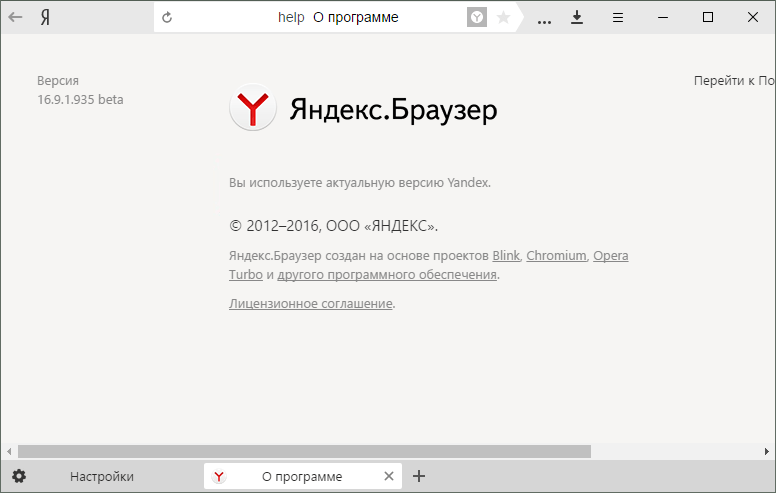Click the Версия label
The image size is (776, 493).
point(58,81)
